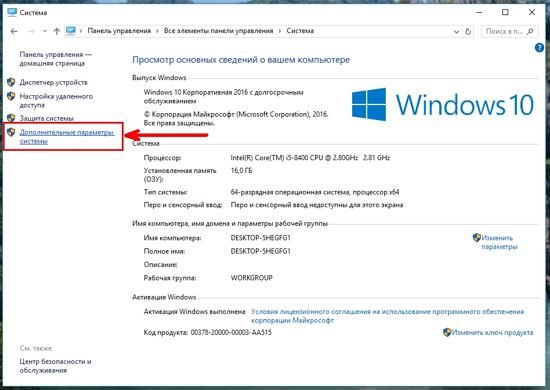Click the Windows 10 logo
Image resolution: width=550 pixels, height=390 pixels.
(443, 105)
